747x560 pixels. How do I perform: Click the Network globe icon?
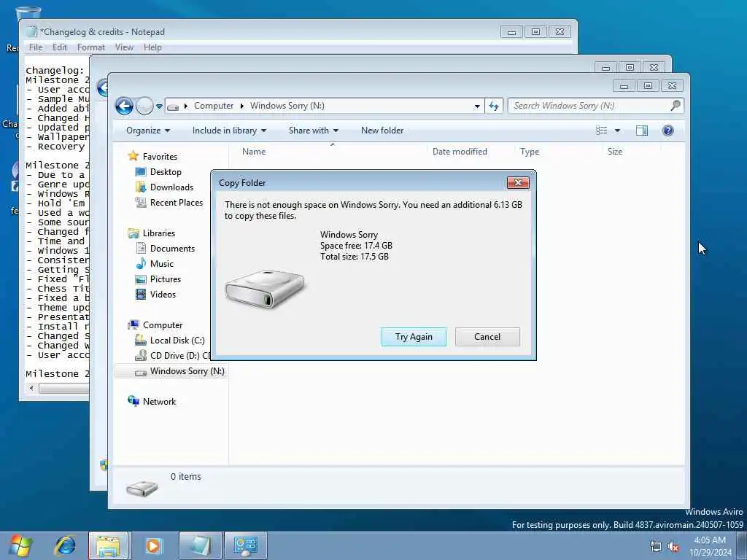point(133,401)
